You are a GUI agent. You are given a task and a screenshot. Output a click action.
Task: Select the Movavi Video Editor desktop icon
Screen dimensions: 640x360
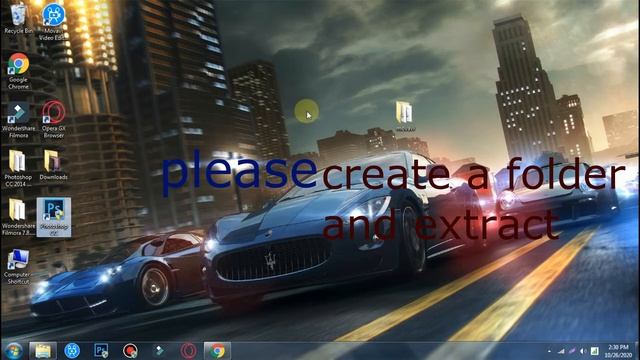click(x=53, y=21)
